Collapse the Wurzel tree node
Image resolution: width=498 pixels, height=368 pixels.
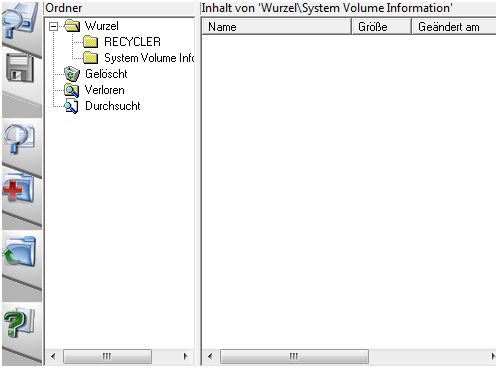(53, 26)
